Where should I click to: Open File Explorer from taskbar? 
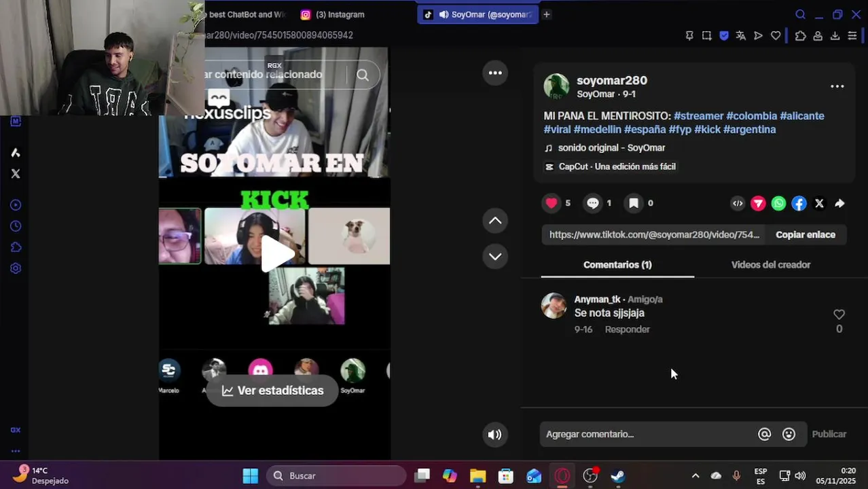point(477,476)
